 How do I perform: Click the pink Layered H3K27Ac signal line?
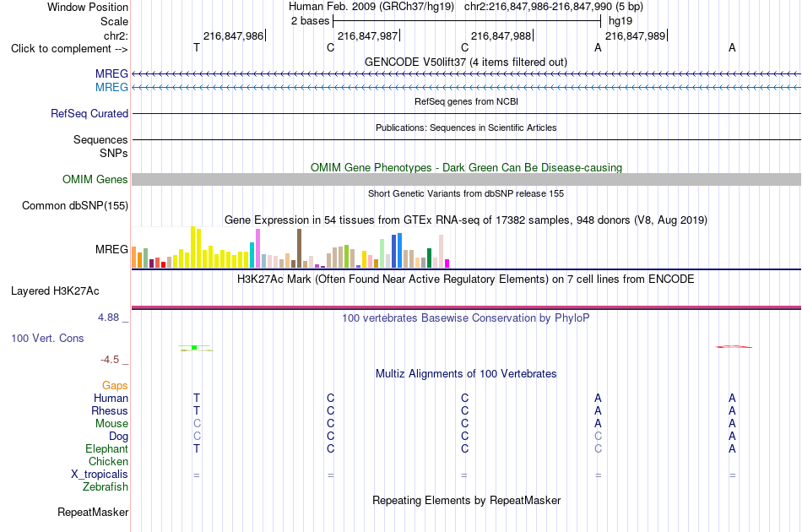click(467, 307)
